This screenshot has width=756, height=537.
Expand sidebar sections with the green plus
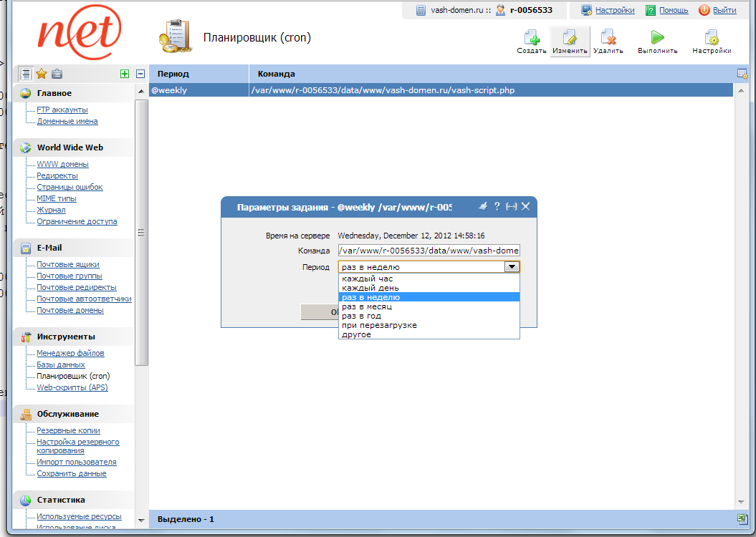point(125,73)
